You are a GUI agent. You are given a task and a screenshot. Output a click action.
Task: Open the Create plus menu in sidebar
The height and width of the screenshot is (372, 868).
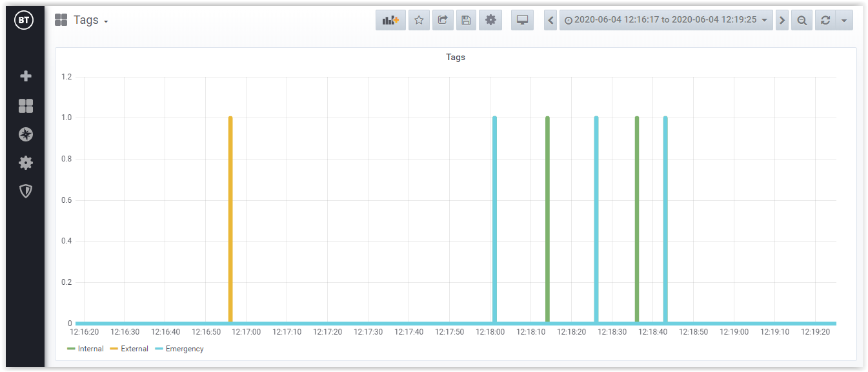26,76
